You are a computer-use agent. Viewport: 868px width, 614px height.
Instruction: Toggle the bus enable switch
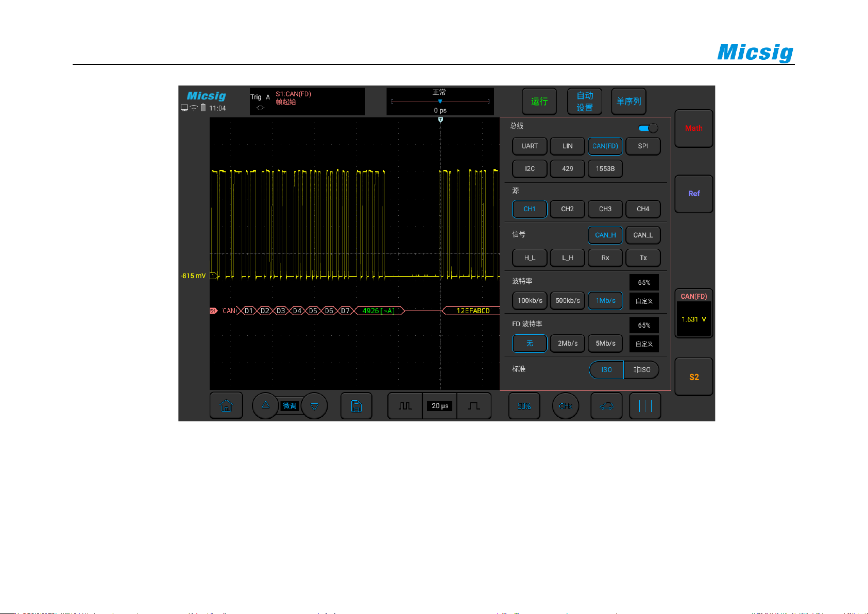pos(648,128)
